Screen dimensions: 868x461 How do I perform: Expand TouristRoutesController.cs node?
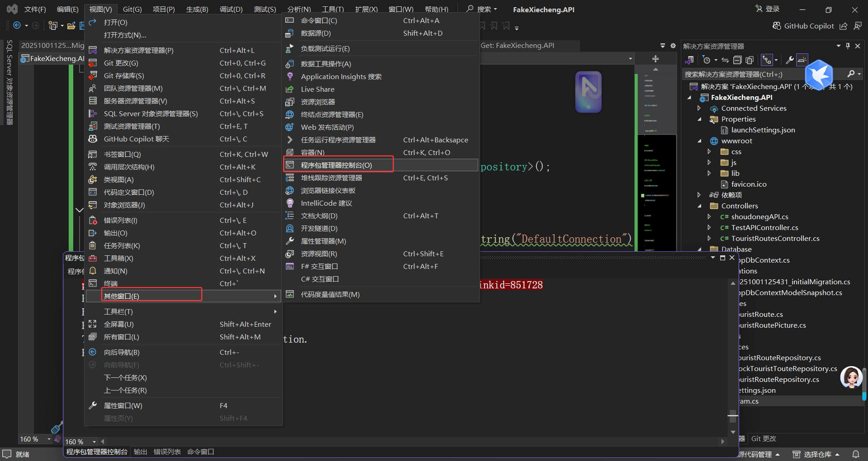tap(709, 239)
